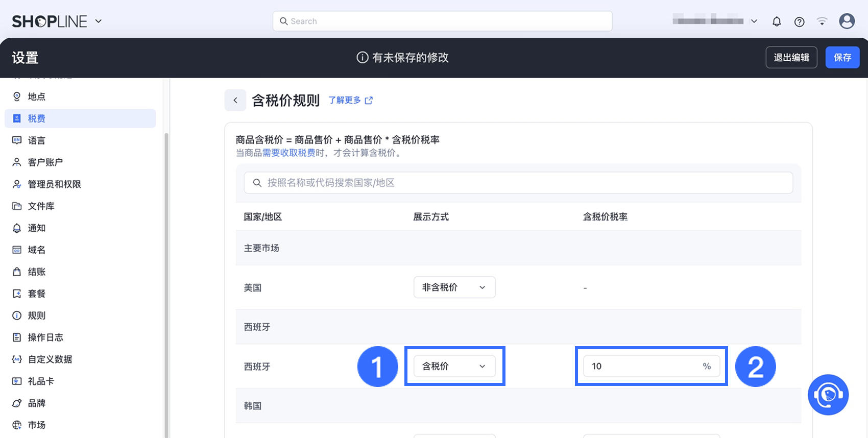Select 管理员和权限 in the sidebar

click(54, 184)
